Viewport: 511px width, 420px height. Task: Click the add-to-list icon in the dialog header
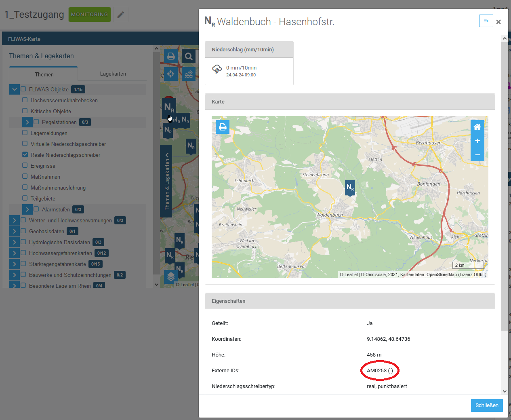pos(486,21)
